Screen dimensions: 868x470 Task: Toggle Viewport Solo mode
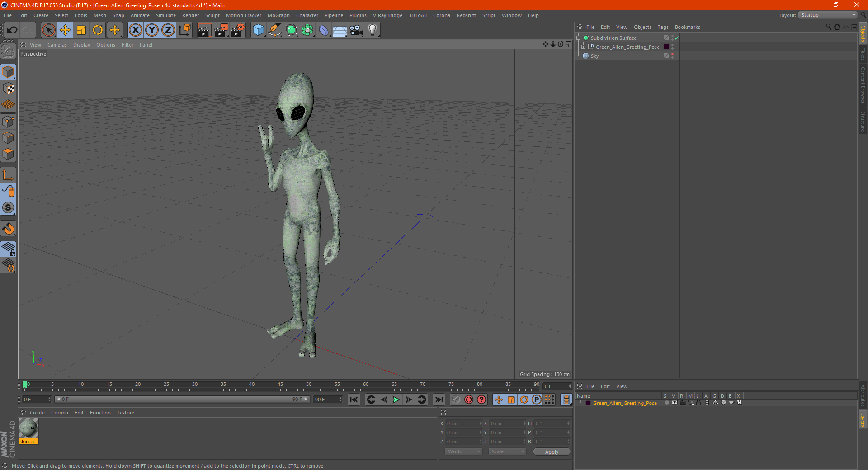pyautogui.click(x=8, y=207)
